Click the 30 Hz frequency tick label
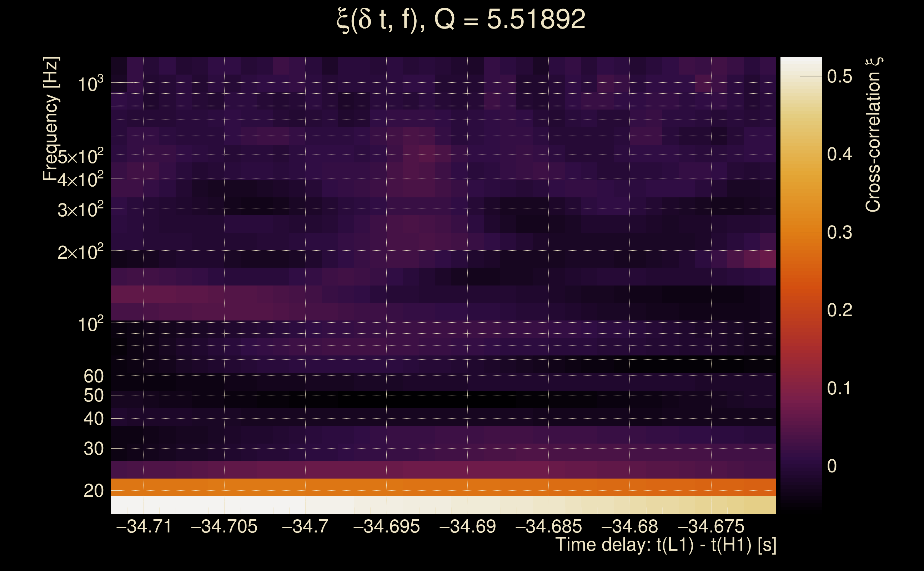Screen dimensions: 924x571 [x=93, y=449]
